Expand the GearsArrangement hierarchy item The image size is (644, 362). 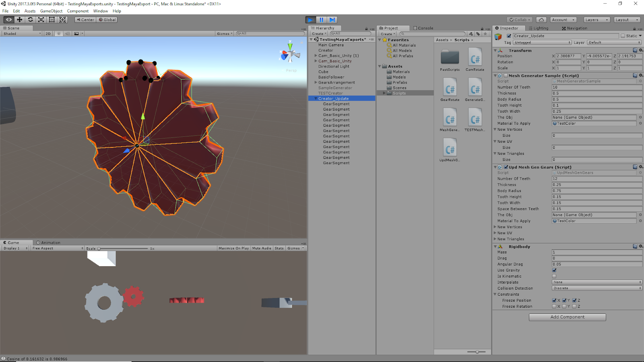pyautogui.click(x=316, y=82)
